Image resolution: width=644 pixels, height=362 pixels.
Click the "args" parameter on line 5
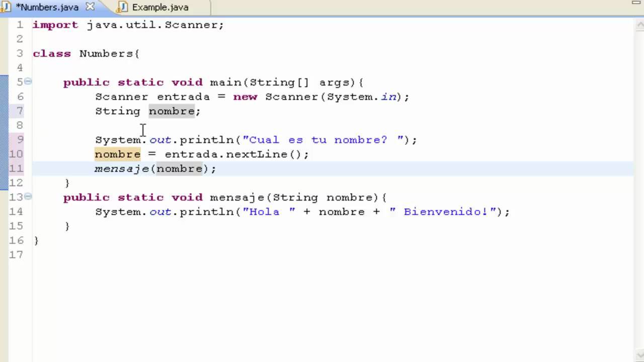pos(334,82)
